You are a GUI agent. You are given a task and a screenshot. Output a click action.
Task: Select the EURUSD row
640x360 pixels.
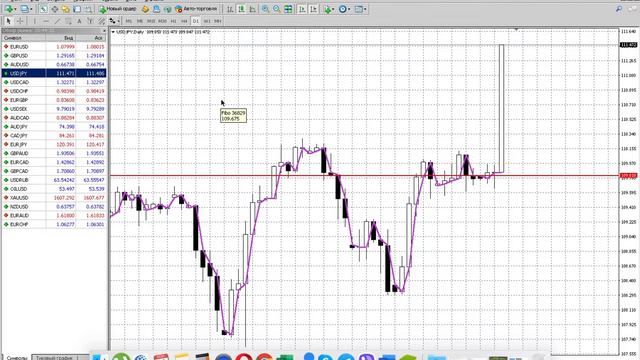point(54,47)
